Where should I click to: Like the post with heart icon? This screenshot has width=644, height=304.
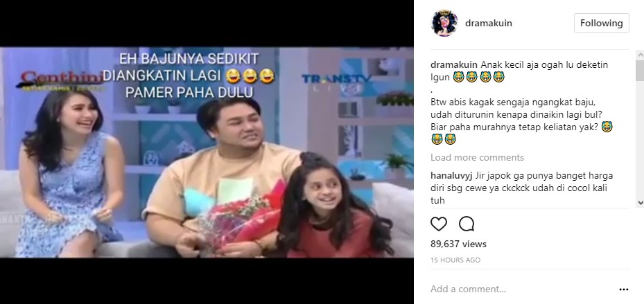coord(439,224)
